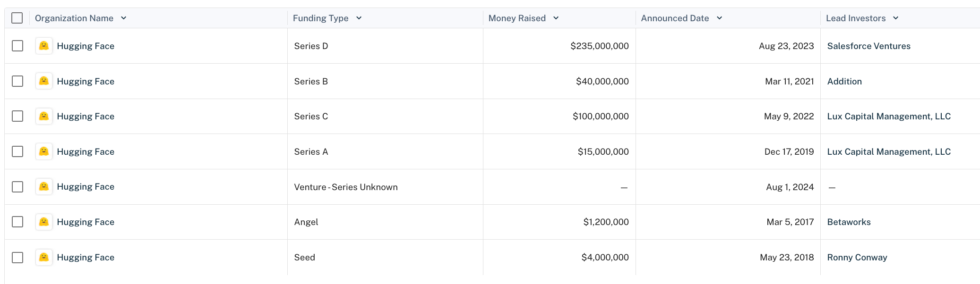Expand the Funding Type column menu
Image resolution: width=980 pixels, height=284 pixels.
pyautogui.click(x=359, y=18)
